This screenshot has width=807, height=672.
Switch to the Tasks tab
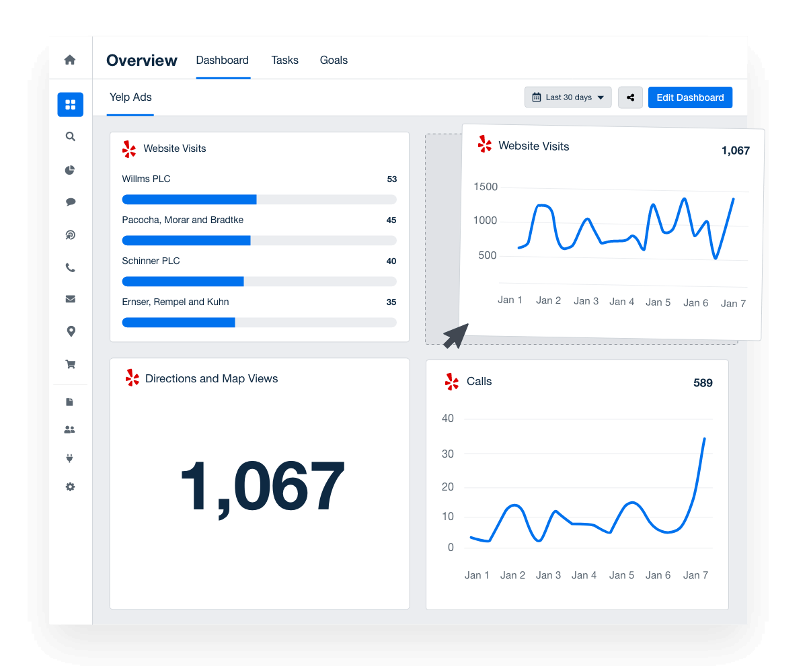coord(284,60)
